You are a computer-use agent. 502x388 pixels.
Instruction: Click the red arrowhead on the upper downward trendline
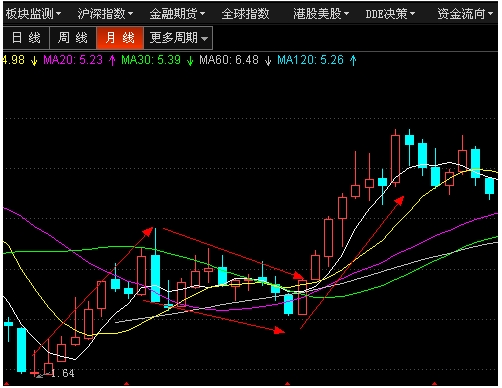tap(298, 275)
